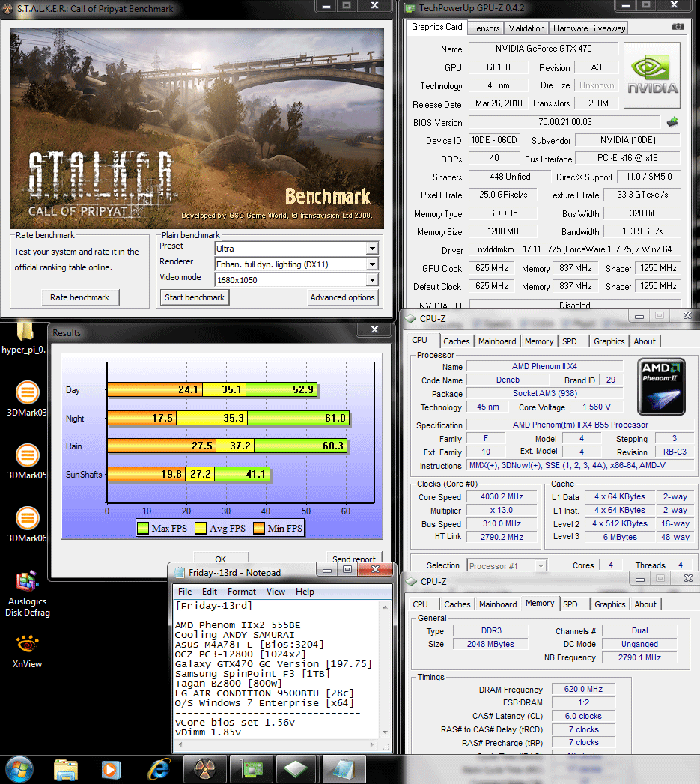Click the BIOS save chip icon in GPU-Z

[672, 121]
